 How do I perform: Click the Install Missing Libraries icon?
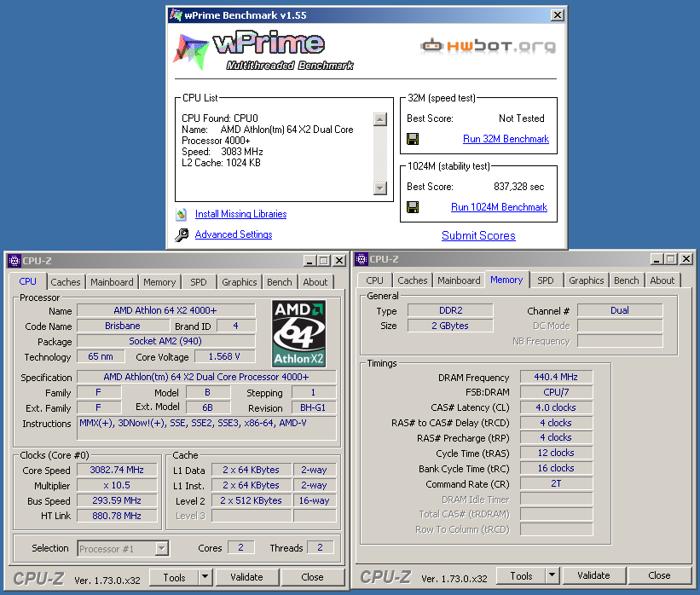click(x=182, y=214)
